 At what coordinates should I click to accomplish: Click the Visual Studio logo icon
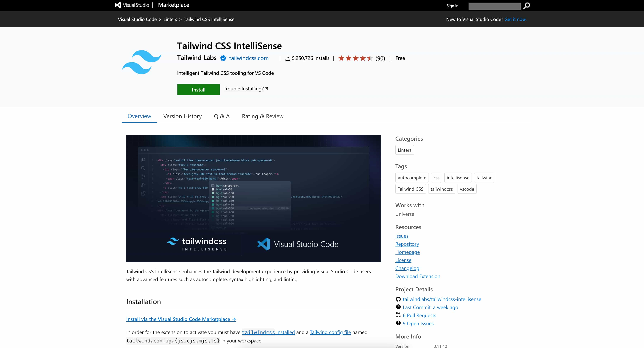click(118, 5)
